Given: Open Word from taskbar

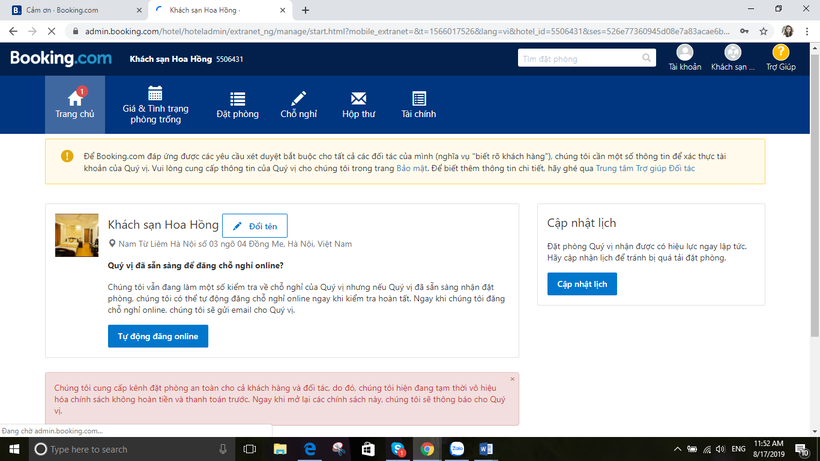Looking at the screenshot, I should [486, 449].
